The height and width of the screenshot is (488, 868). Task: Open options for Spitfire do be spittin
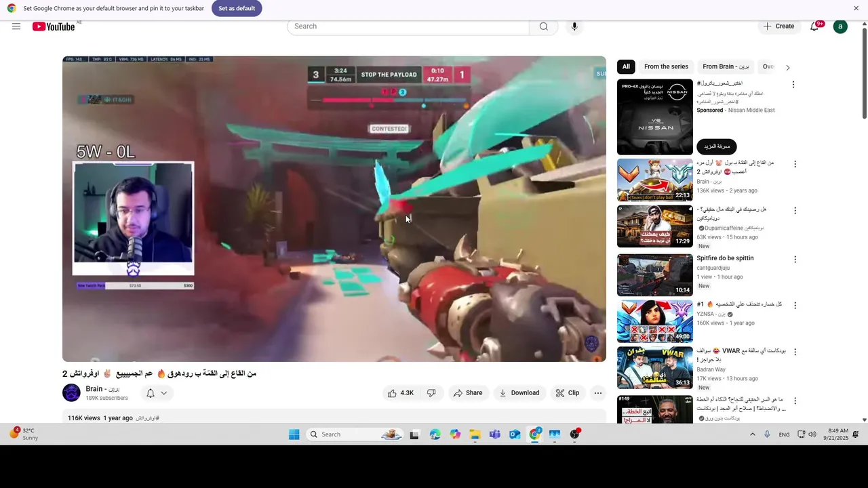tap(795, 260)
